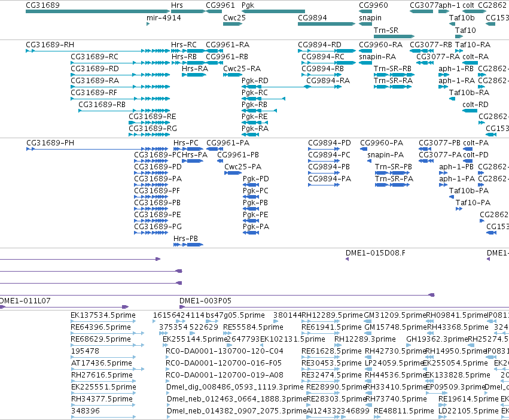The image size is (509, 420).
Task: Click transcript CG31689-RB
Action: click(124, 111)
